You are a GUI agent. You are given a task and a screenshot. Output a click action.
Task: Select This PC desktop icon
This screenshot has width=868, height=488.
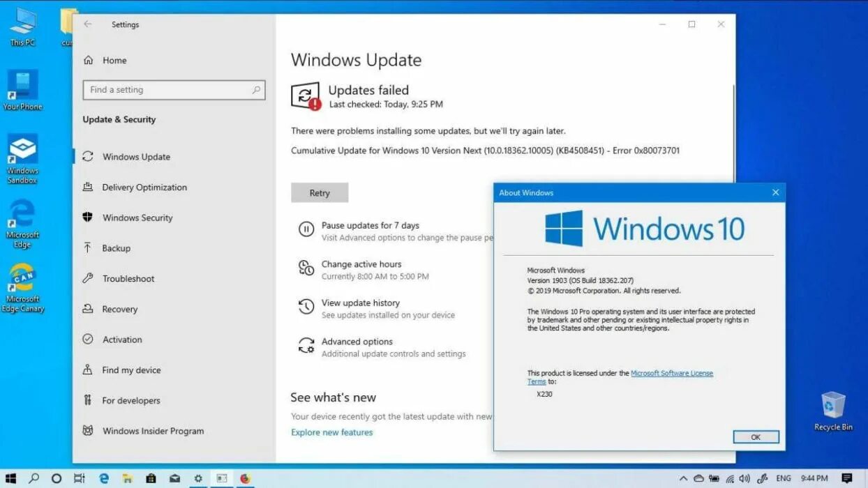[22, 27]
